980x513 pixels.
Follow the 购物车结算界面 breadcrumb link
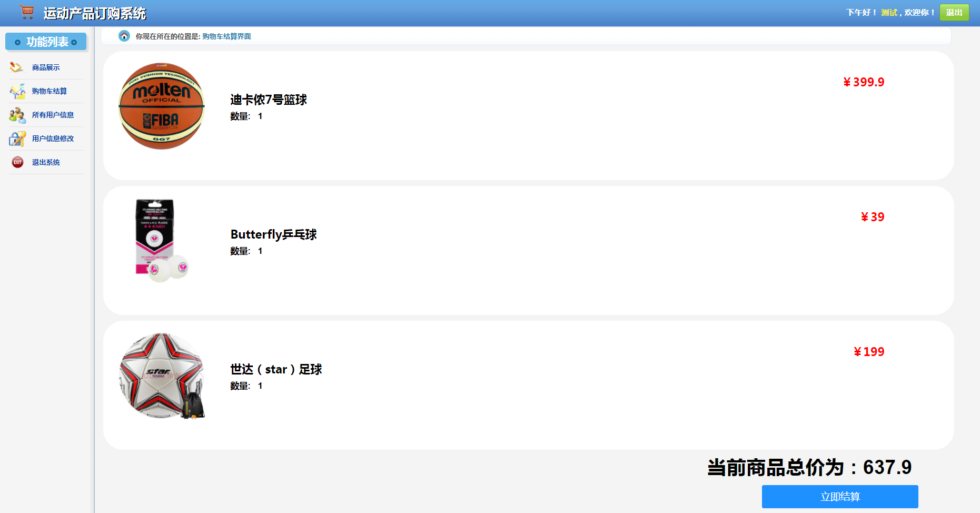click(226, 36)
